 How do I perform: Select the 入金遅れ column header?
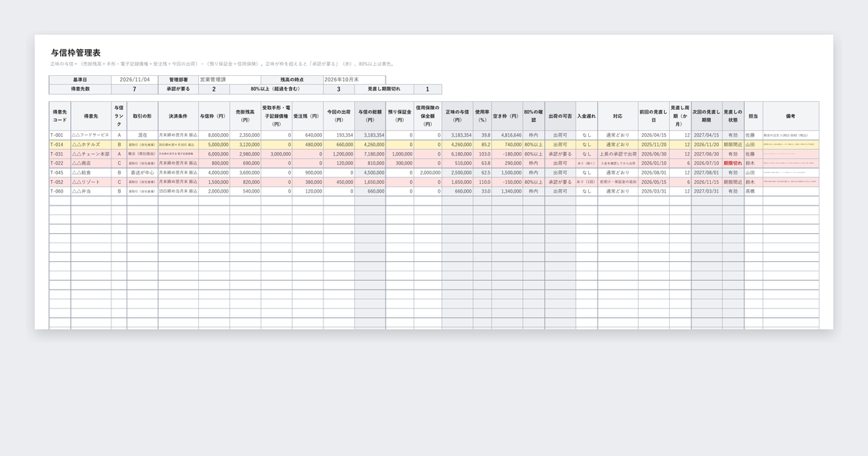pos(587,116)
